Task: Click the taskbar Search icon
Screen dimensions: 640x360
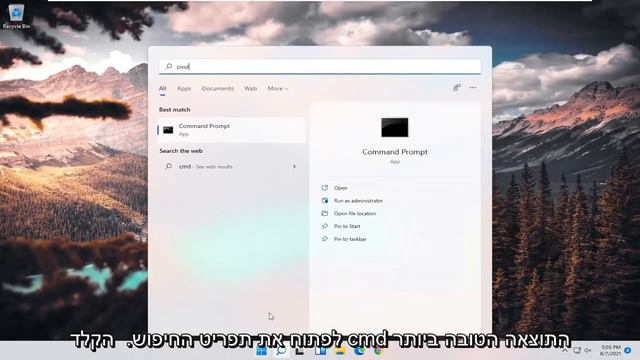Action: click(281, 351)
